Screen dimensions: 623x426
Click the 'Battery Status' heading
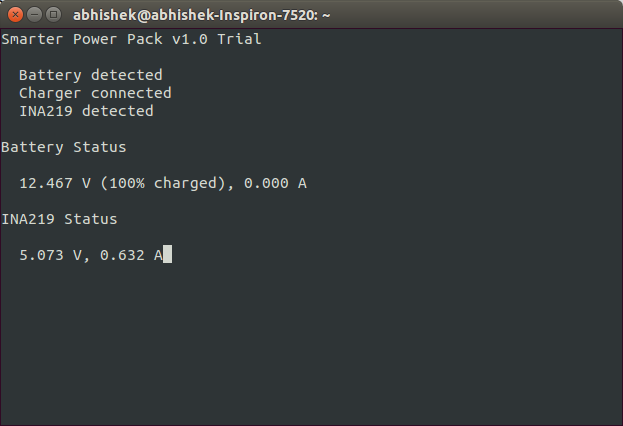[x=64, y=147]
